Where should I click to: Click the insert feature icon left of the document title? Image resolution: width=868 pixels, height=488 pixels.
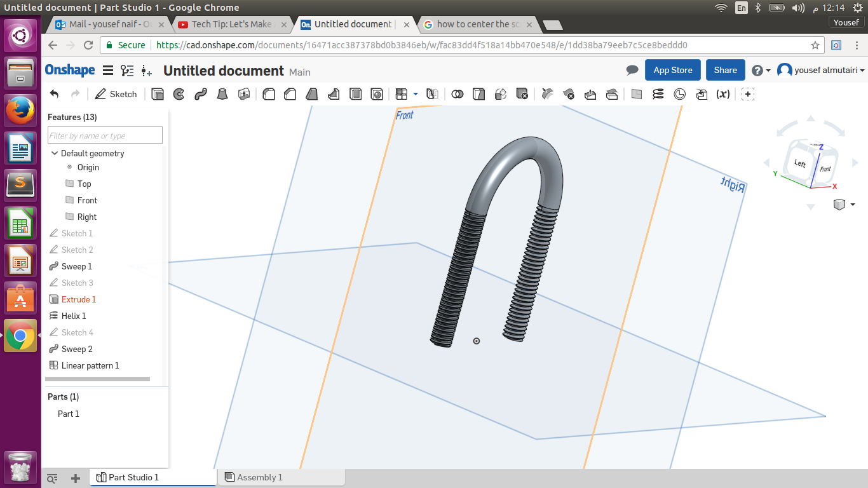point(147,71)
